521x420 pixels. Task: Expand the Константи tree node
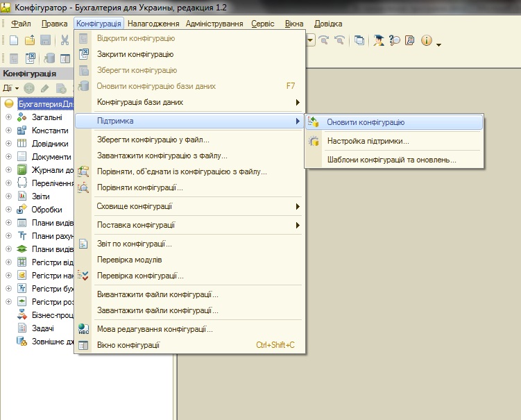click(x=8, y=131)
